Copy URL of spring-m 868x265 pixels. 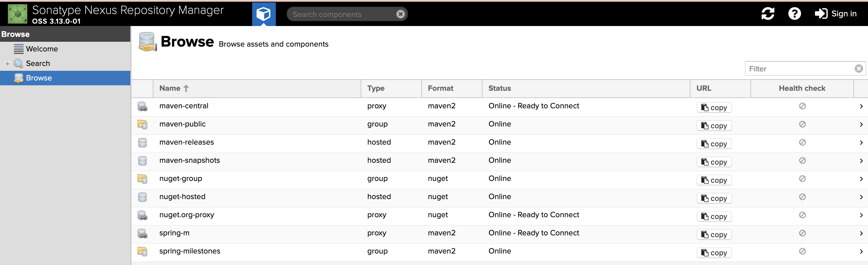pos(714,234)
